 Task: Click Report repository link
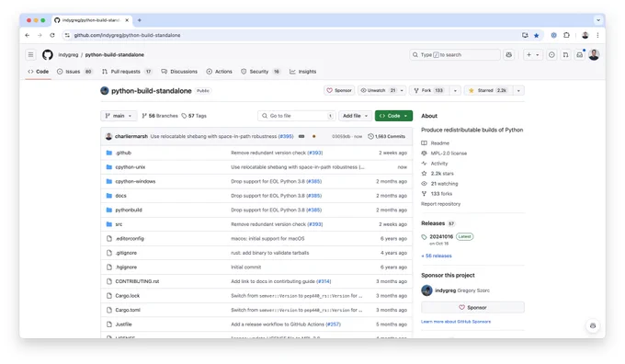tap(441, 204)
